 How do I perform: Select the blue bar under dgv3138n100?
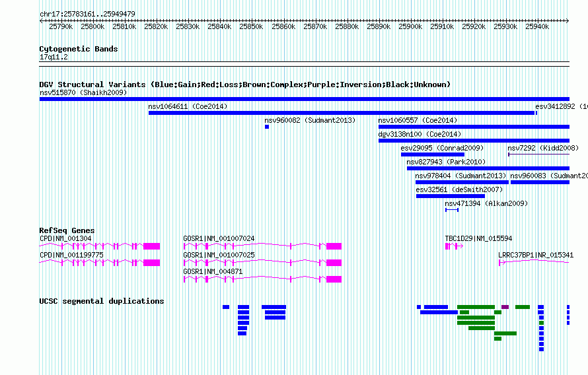coord(474,141)
